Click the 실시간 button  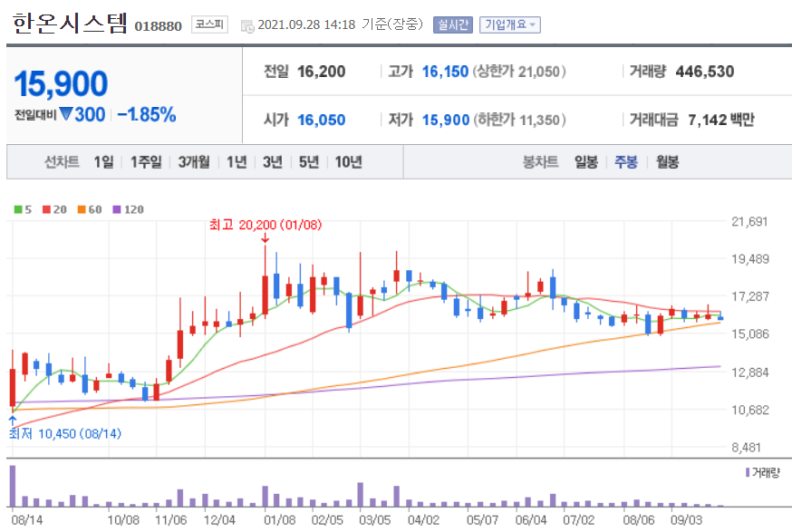pos(452,24)
